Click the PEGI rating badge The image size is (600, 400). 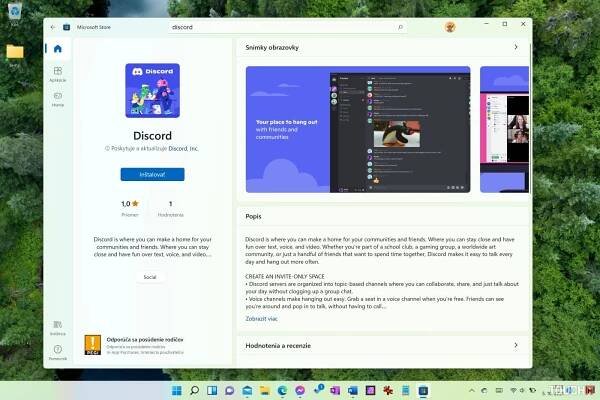pos(93,346)
